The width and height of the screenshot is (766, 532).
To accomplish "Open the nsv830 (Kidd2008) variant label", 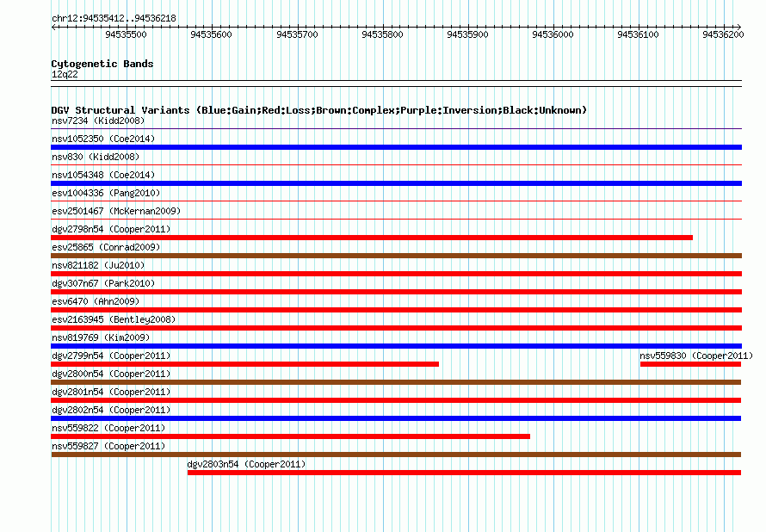I will click(96, 157).
